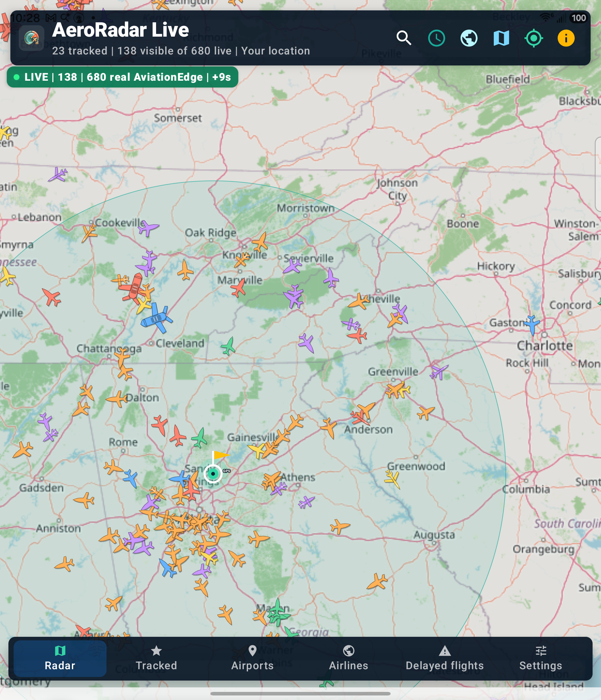
Task: Select the orange airplane left of Dalton
Action: click(117, 399)
